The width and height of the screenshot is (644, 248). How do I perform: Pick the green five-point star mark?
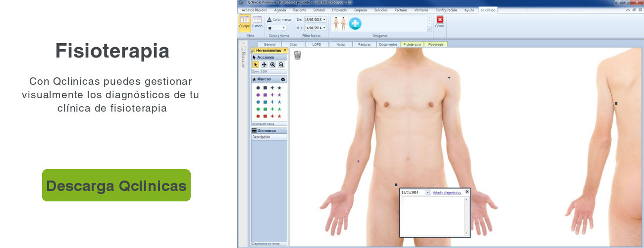point(279,109)
